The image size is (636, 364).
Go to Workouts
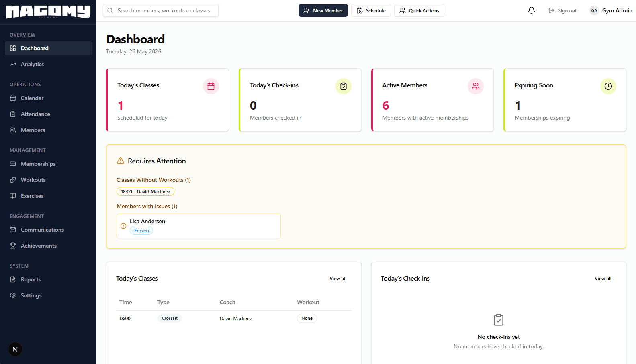[x=48, y=180]
